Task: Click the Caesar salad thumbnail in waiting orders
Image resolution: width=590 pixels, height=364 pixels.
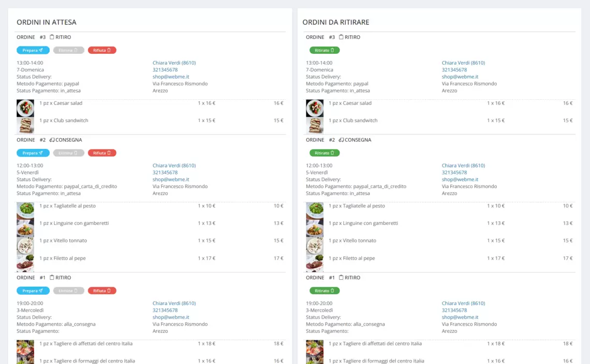Action: (x=25, y=108)
